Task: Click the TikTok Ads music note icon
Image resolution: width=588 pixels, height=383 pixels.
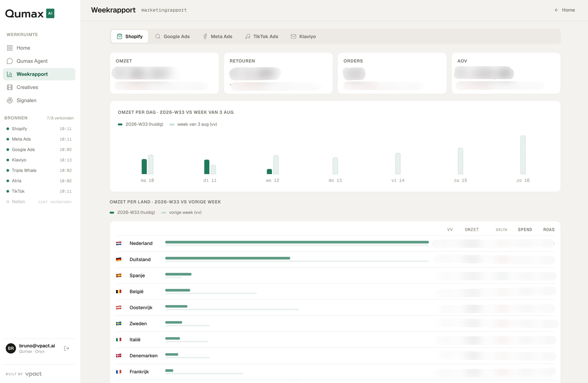Action: coord(248,36)
